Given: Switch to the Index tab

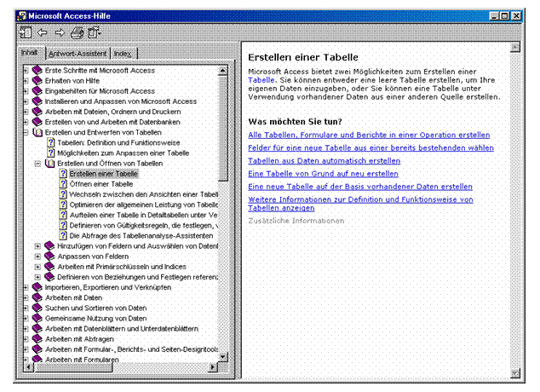Looking at the screenshot, I should click(x=123, y=54).
